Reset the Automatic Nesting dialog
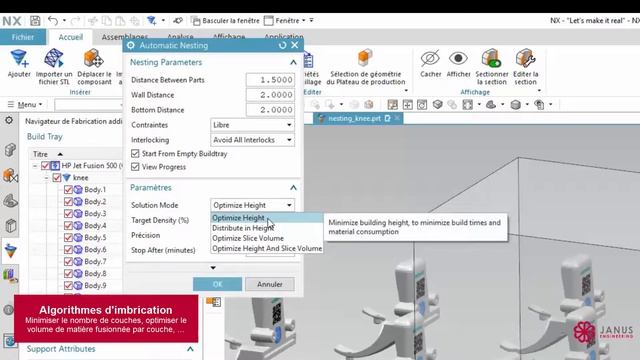The height and width of the screenshot is (360, 640). coord(282,45)
